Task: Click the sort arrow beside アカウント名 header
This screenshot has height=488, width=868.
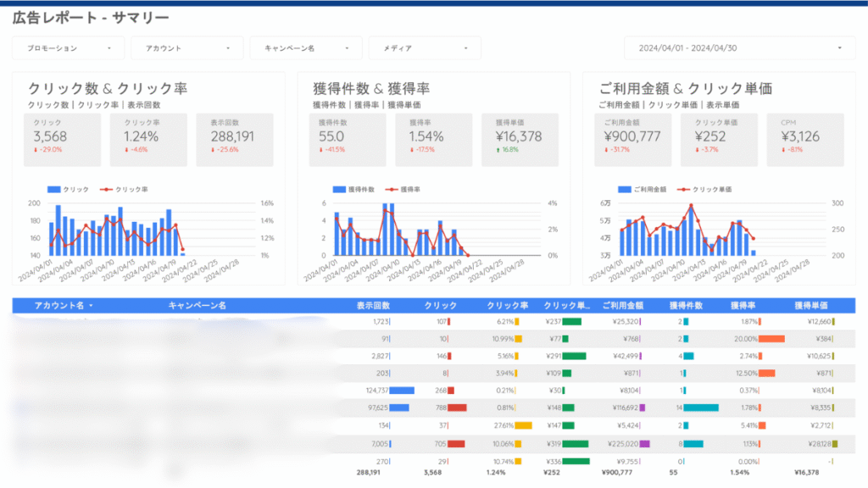Action: (91, 306)
